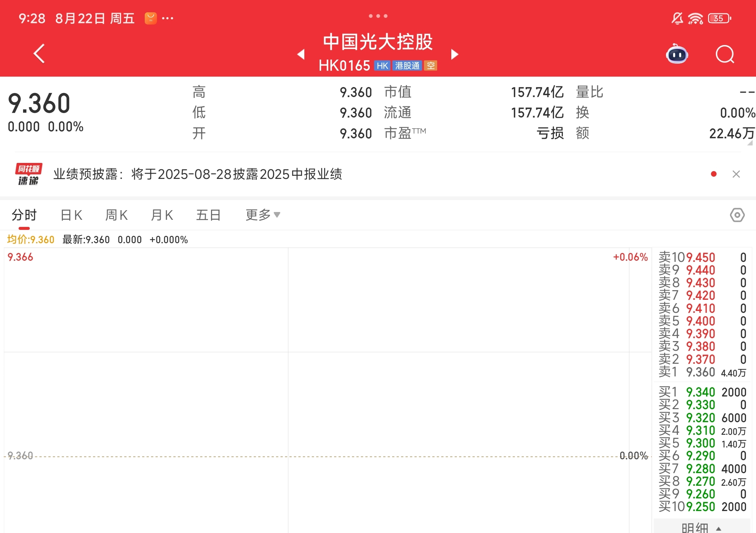Select the 卖10 9.450 order row
Viewport: 756px width, 533px height.
(702, 257)
